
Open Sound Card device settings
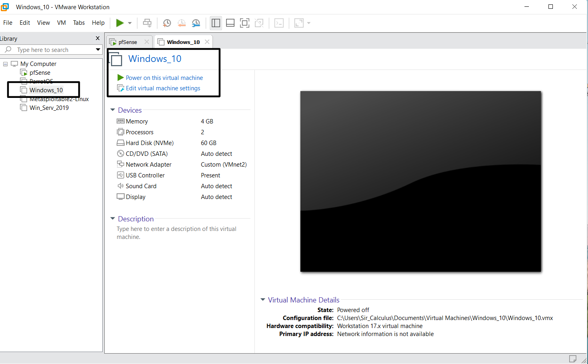[141, 186]
